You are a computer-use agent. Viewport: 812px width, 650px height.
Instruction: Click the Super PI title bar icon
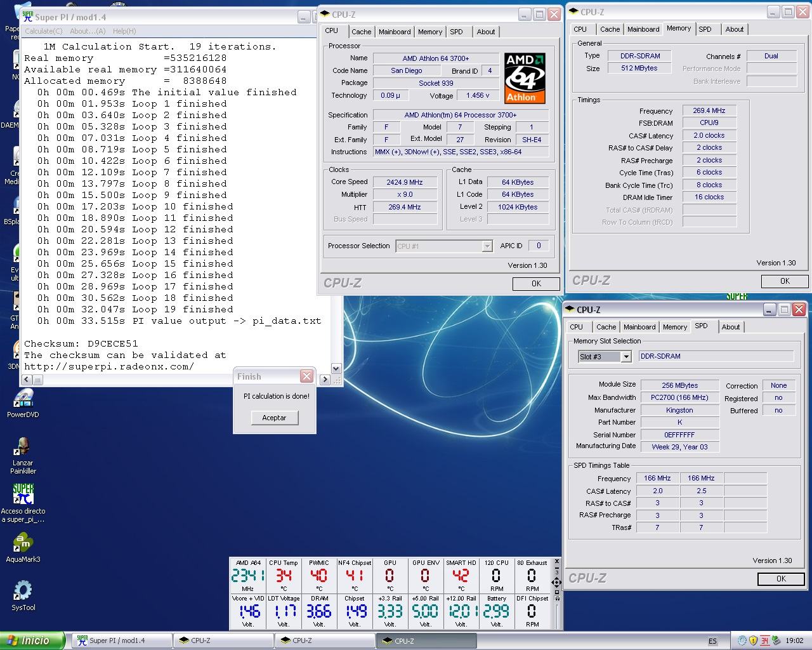[28, 17]
